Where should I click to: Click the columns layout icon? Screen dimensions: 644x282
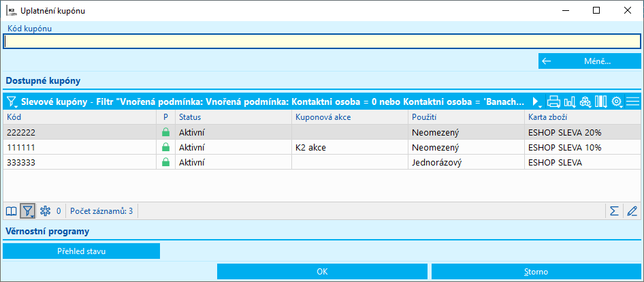600,102
